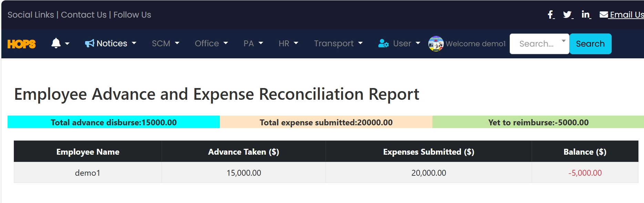
Task: Click the envelope Email Us icon
Action: 604,14
